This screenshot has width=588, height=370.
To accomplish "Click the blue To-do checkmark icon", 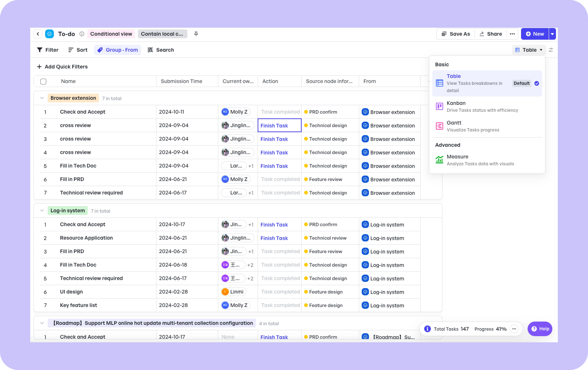I will [49, 34].
